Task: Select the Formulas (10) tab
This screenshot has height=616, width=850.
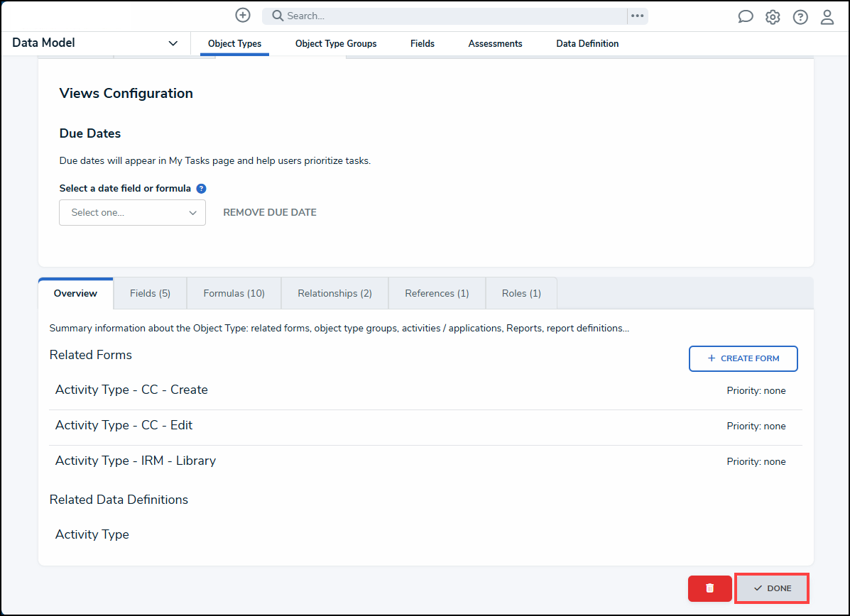Action: [234, 293]
